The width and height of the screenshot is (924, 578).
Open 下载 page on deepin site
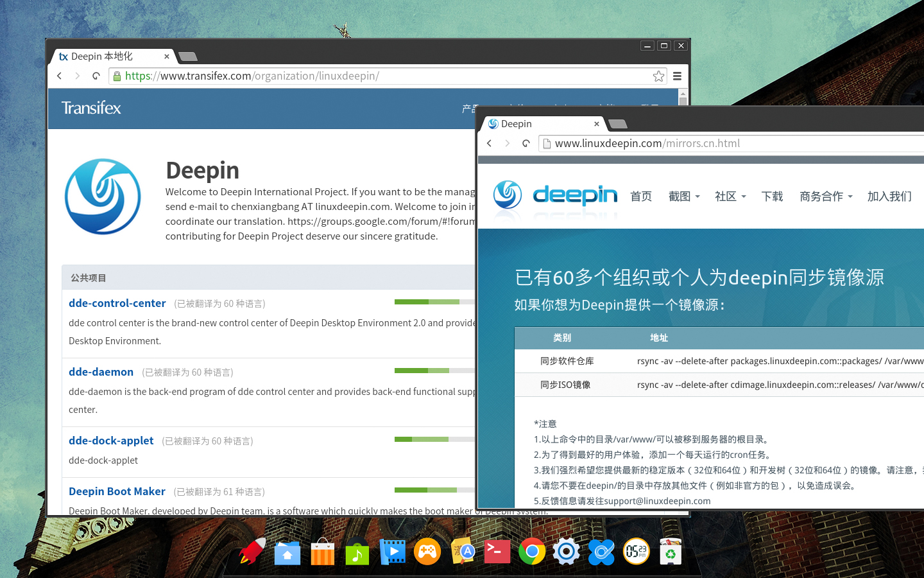[x=772, y=196]
